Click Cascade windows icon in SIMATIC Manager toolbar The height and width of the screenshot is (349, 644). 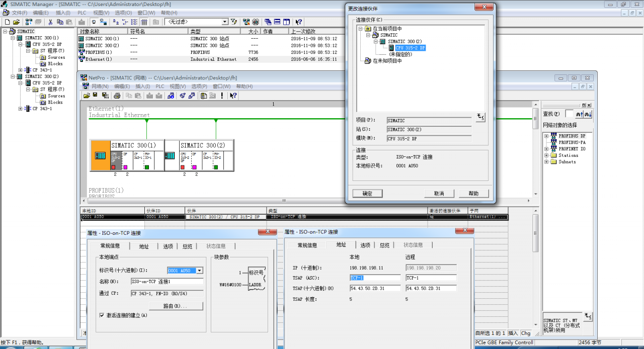pyautogui.click(x=268, y=22)
